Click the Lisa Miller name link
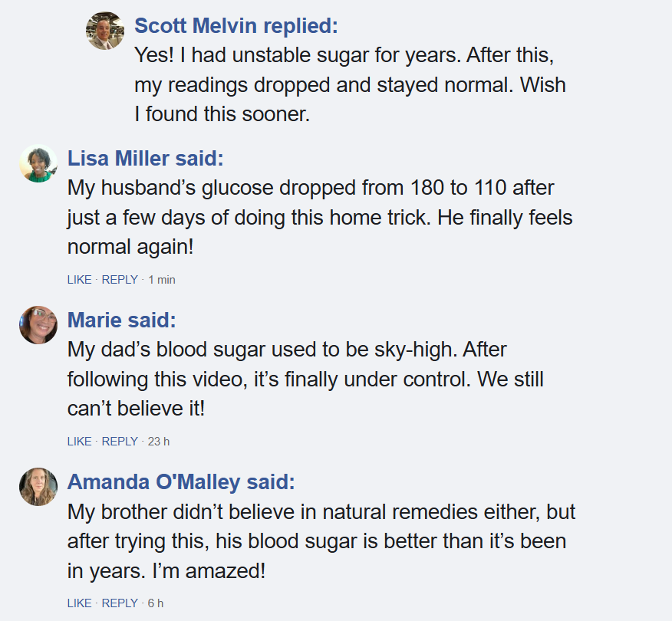 (x=118, y=159)
